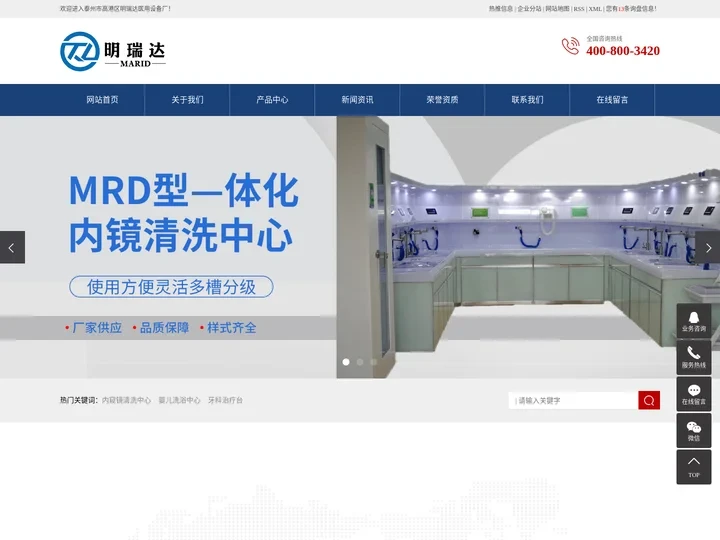Open 联系我们 navigation item
The image size is (720, 540).
click(527, 100)
